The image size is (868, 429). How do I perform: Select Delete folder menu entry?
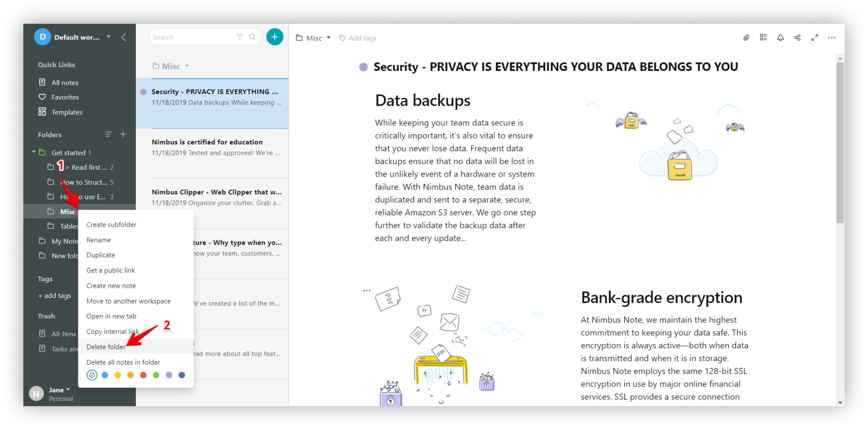(x=136, y=347)
